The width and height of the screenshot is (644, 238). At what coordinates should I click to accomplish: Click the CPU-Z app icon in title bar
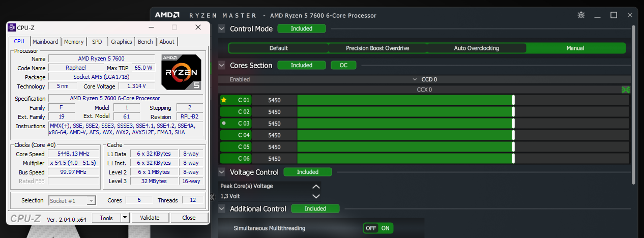(12, 27)
